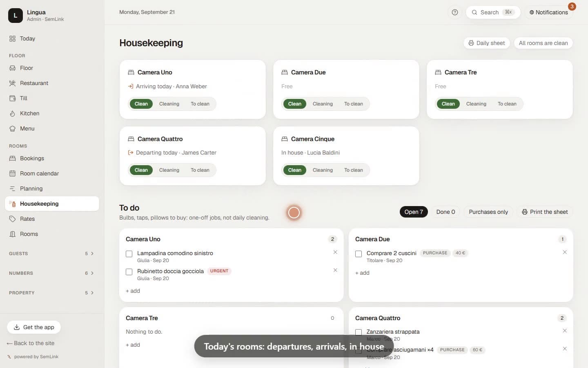The width and height of the screenshot is (588, 368).
Task: Expand the Guests sidebar section
Action: pos(52,254)
